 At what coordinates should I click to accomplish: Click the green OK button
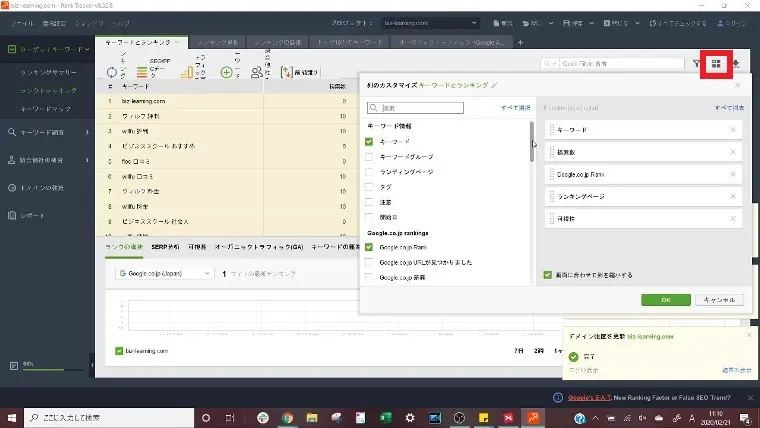(x=665, y=299)
